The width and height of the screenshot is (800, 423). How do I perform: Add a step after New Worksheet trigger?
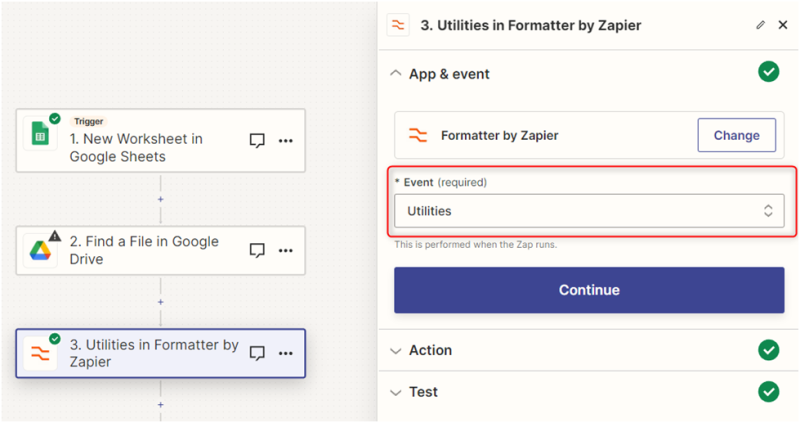tap(160, 199)
